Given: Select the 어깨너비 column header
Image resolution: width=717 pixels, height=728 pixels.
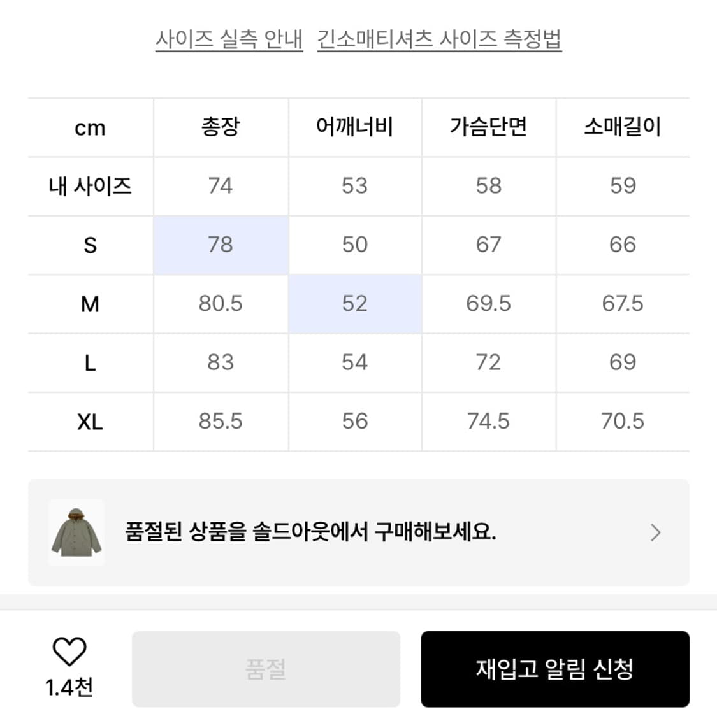Looking at the screenshot, I should tap(355, 127).
